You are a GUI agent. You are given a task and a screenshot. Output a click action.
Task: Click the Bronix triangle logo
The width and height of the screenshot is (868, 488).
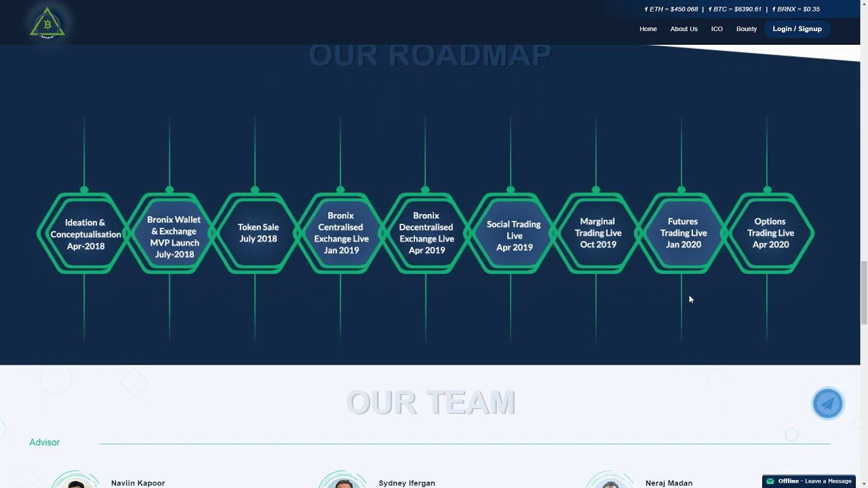click(x=47, y=23)
